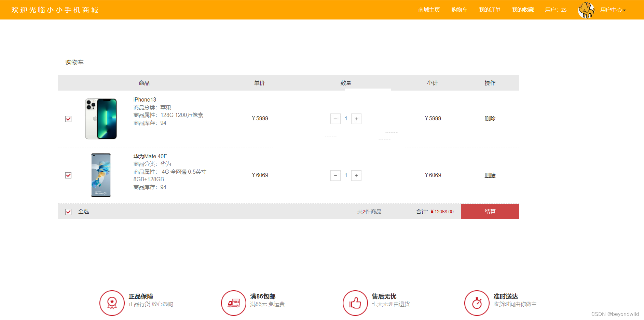Click the 满86包邮 heading

(x=263, y=296)
